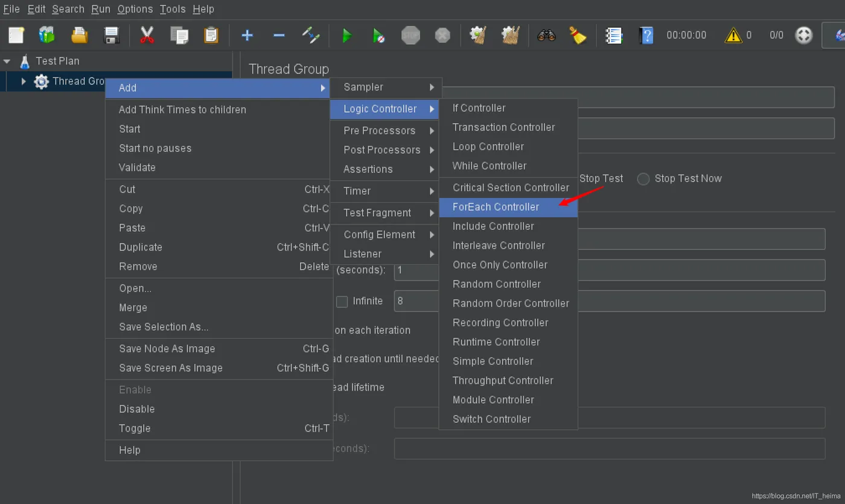Select Critical Section Controller entry
Viewport: 845px width, 504px height.
508,188
